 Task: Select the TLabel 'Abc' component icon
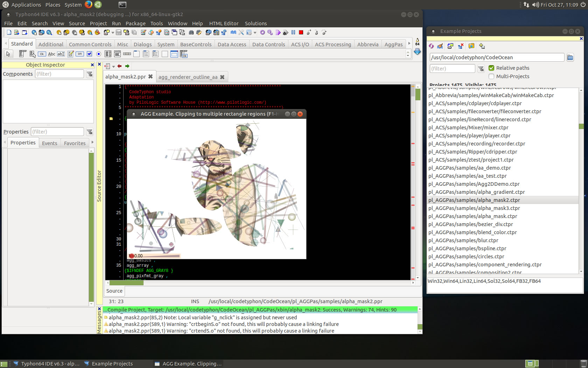tap(51, 54)
